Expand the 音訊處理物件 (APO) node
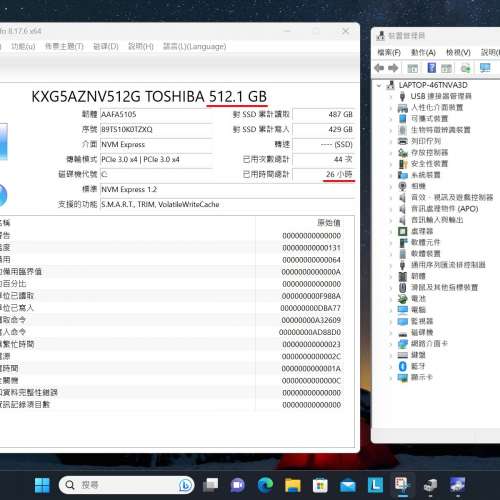 [x=391, y=209]
